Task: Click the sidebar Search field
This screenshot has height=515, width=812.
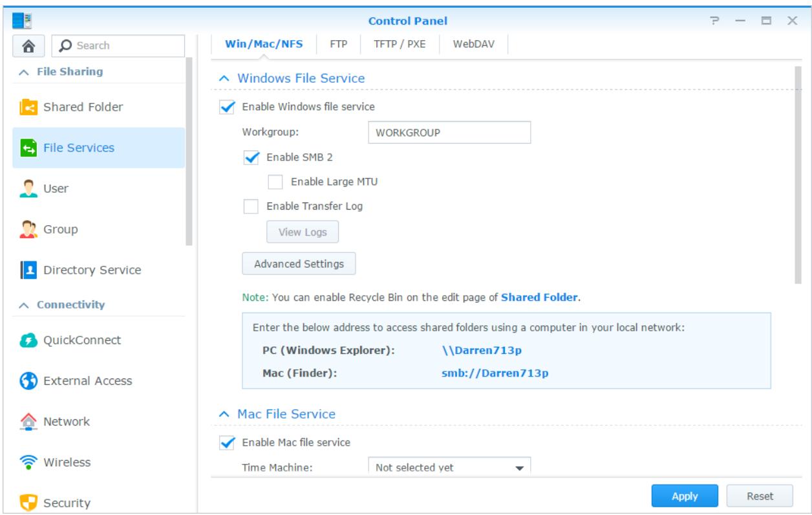Action: coord(118,46)
